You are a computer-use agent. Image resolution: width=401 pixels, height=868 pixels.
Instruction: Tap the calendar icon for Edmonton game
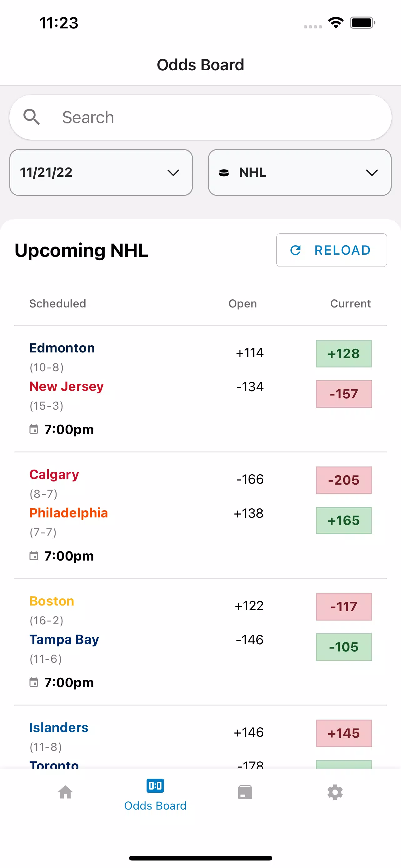tap(34, 429)
